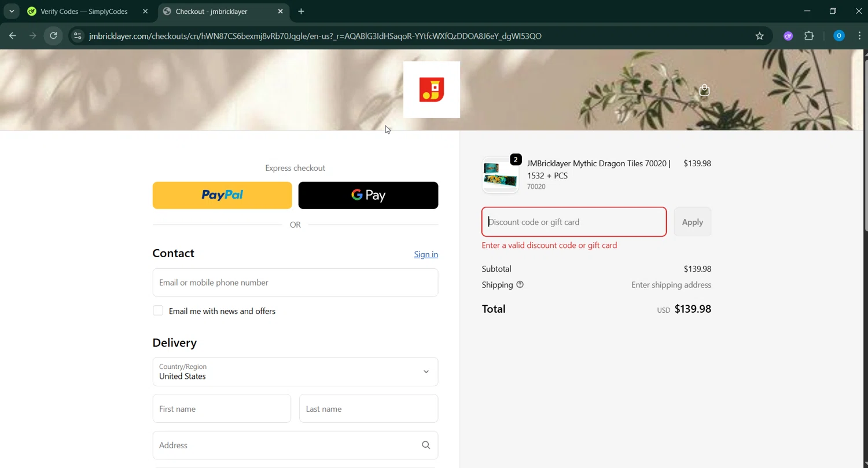Expand the Country/Region dropdown
Screen dimensions: 868x468
click(x=295, y=372)
